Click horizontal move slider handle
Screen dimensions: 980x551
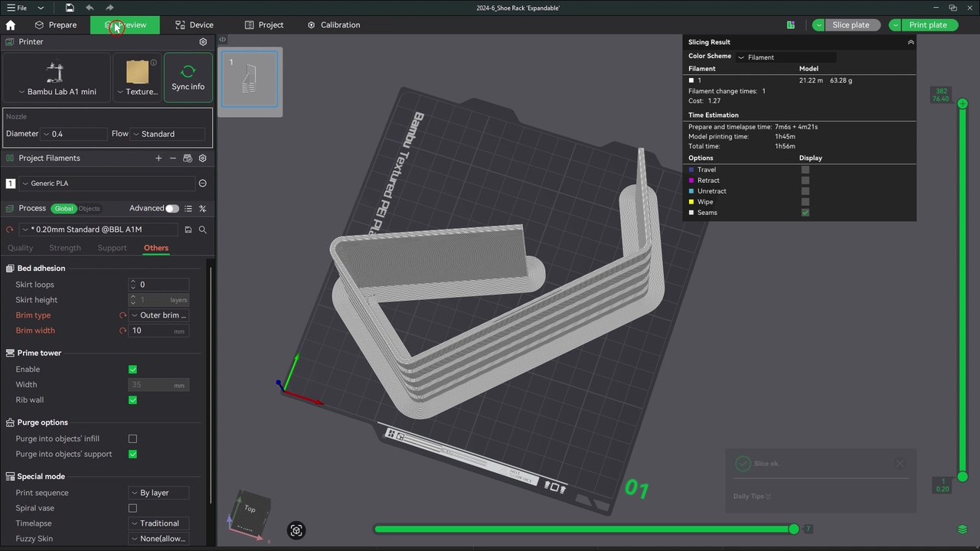tap(794, 529)
